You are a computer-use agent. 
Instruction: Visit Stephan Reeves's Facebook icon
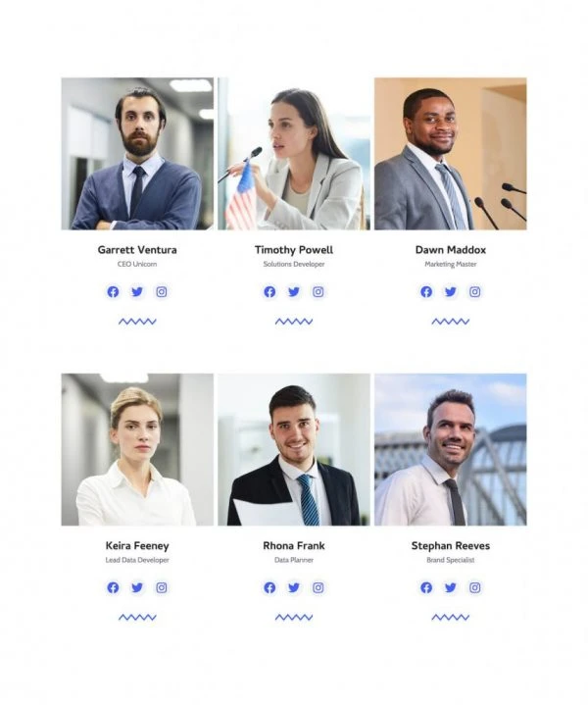coord(426,587)
